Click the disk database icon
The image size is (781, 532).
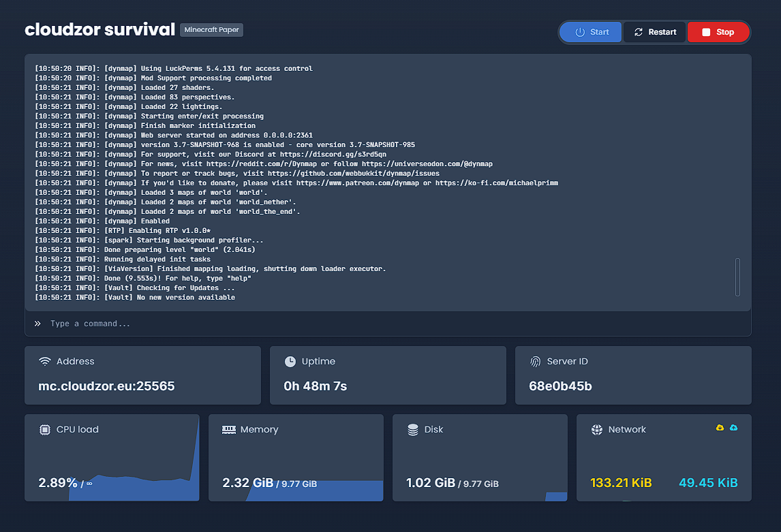coord(413,429)
